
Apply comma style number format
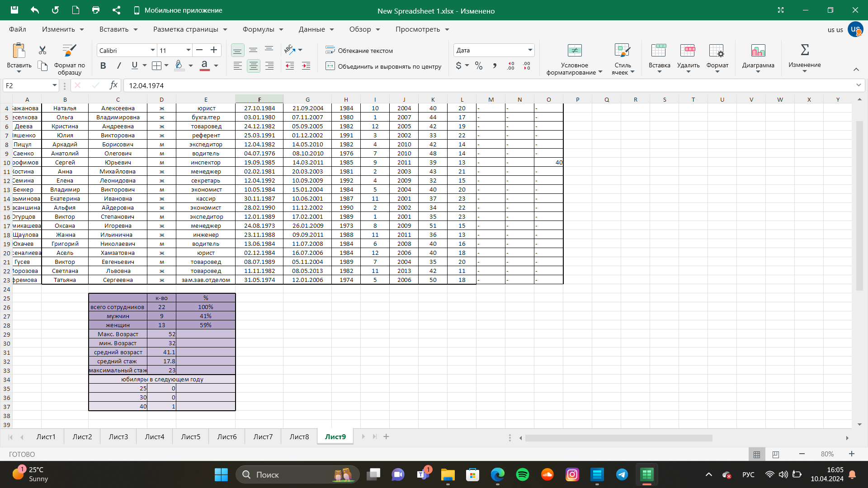[495, 66]
